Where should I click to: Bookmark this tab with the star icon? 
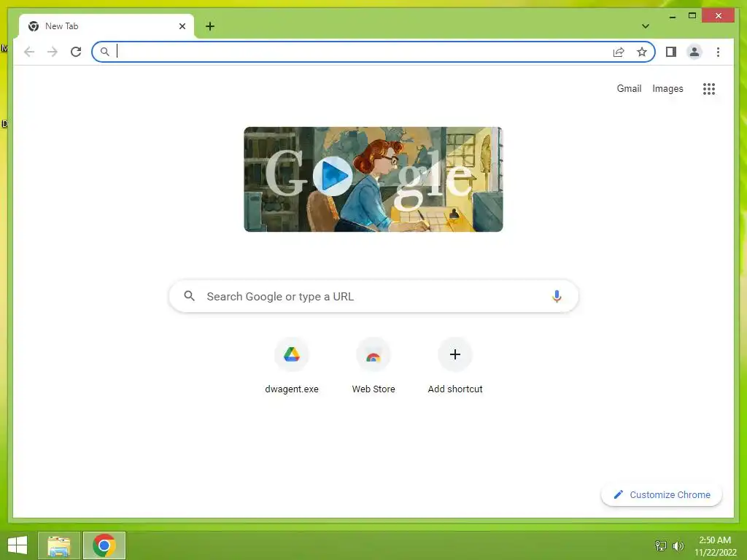(x=642, y=52)
